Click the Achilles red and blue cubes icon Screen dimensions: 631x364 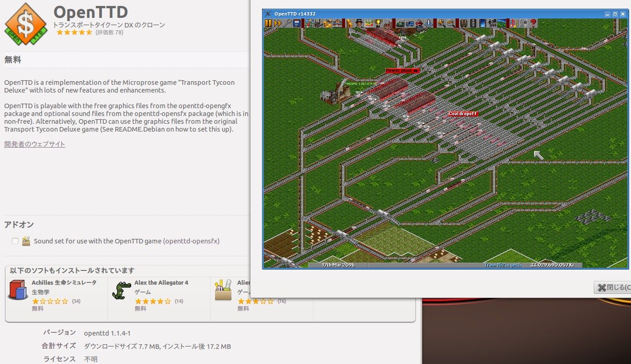point(18,290)
